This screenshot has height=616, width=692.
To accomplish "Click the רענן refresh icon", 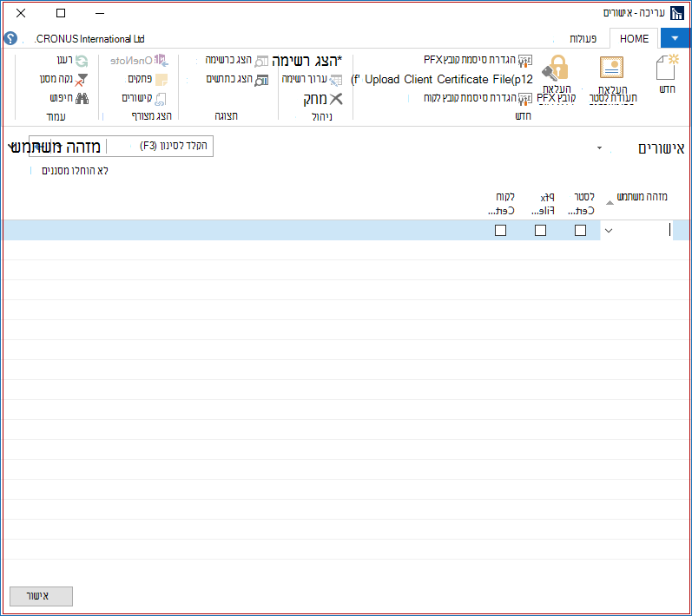I will [82, 61].
